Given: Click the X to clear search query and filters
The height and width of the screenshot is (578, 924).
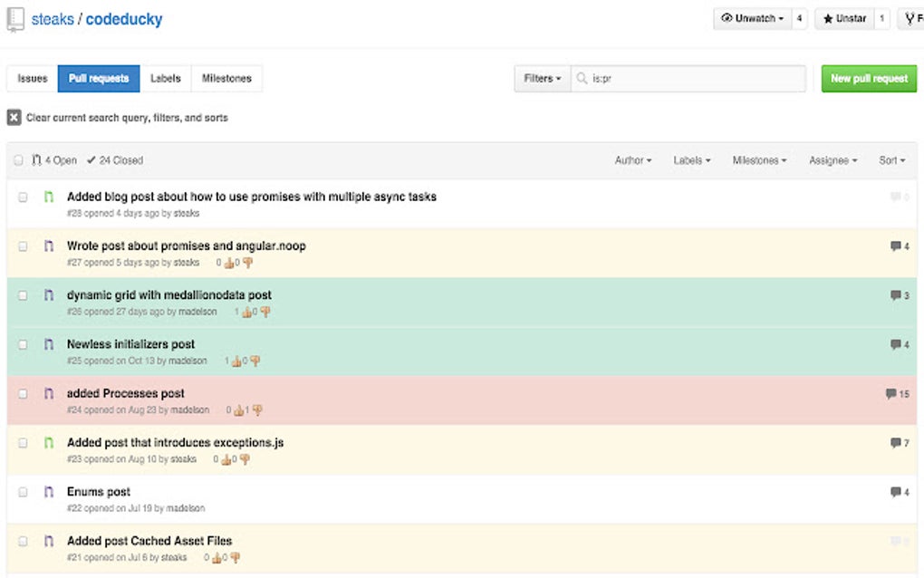Looking at the screenshot, I should (13, 117).
